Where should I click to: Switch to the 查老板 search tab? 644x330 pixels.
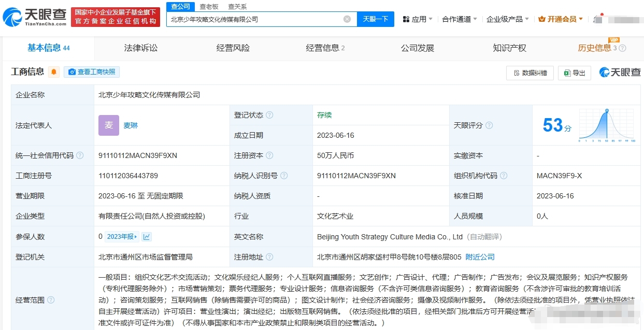(x=209, y=7)
